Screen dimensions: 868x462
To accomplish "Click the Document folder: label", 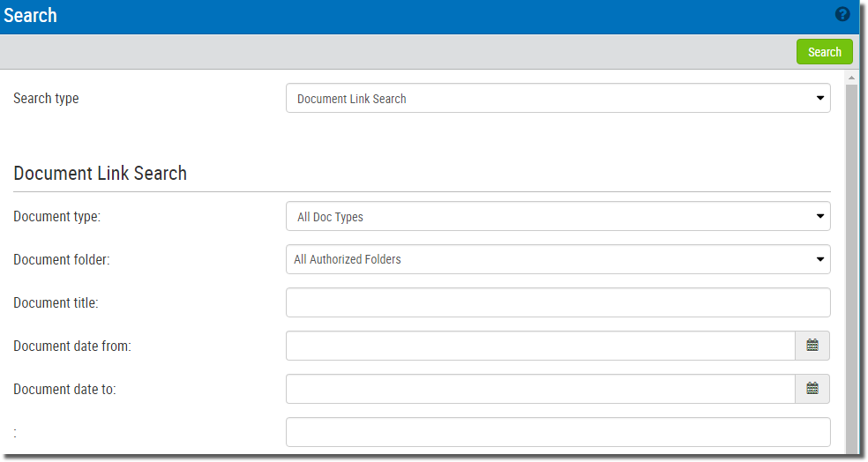I will click(x=62, y=259).
